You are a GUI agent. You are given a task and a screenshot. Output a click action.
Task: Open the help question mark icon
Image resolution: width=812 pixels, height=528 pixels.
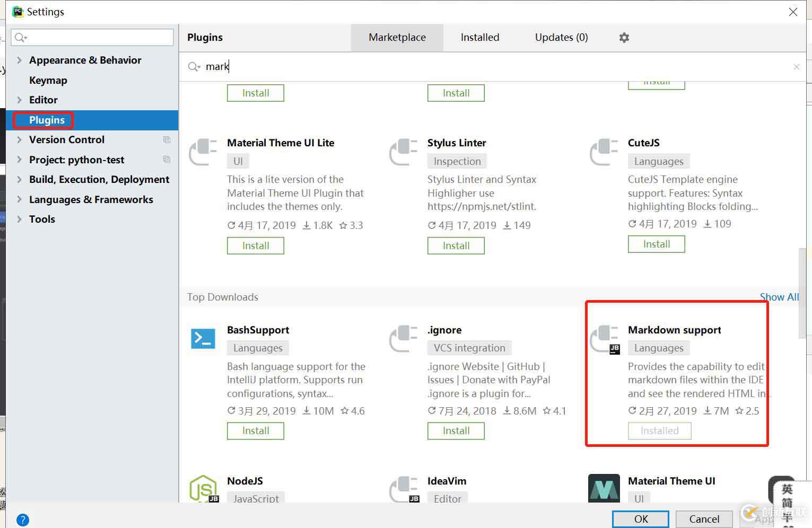23,520
